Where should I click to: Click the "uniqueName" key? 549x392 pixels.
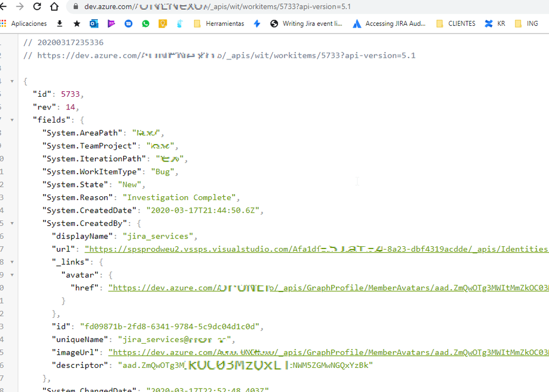pyautogui.click(x=80, y=339)
